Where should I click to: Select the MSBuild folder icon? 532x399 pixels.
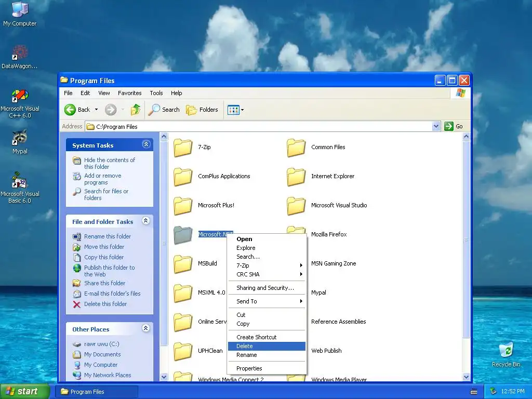(183, 264)
